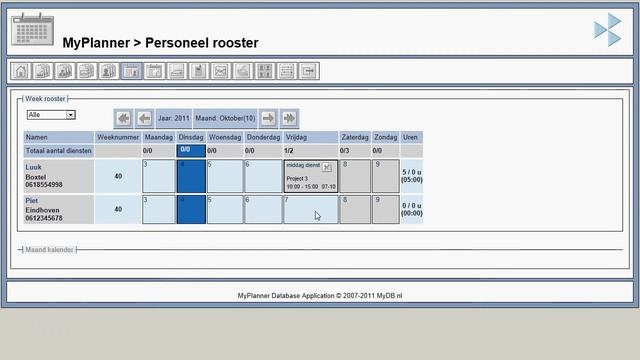Select Luuk's Donderdag cell numbered 6
640x360 pixels.
tap(263, 176)
